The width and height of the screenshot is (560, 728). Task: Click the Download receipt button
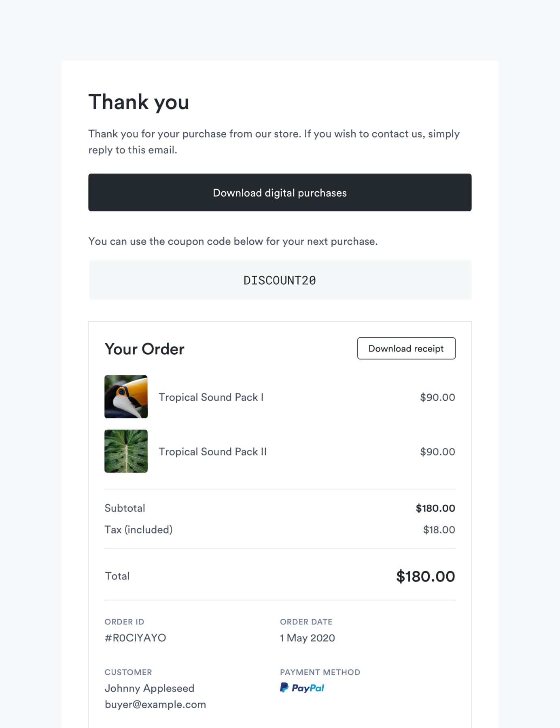[406, 348]
